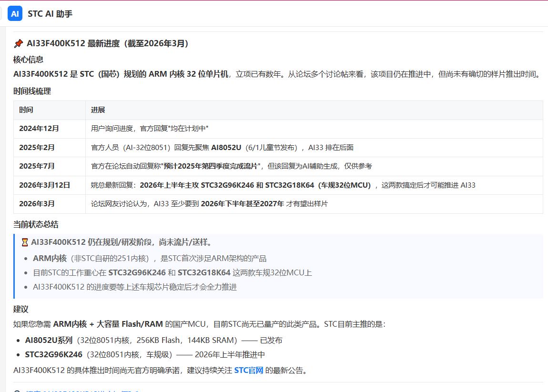
Task: Select the 2025年7月 table cell
Action: pyautogui.click(x=50, y=166)
